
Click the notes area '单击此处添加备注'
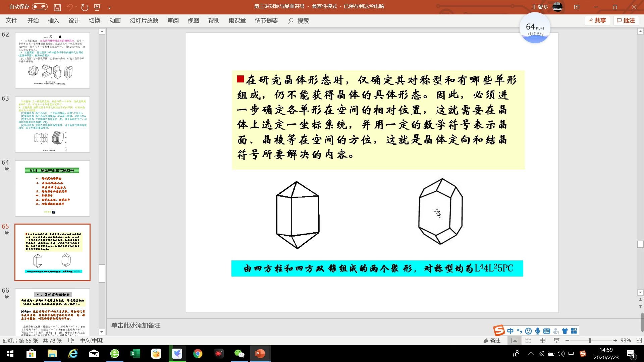(x=136, y=325)
